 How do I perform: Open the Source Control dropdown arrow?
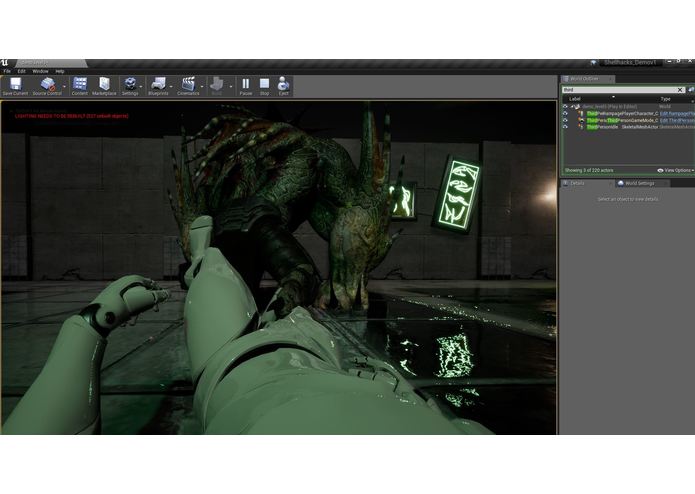[x=64, y=86]
